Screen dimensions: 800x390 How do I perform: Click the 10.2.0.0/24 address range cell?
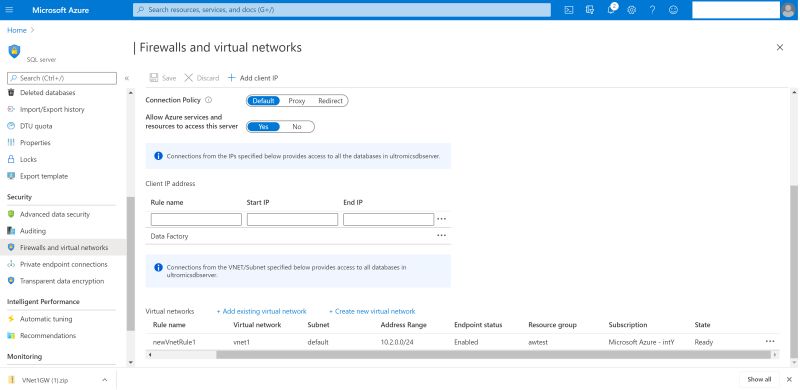coord(397,342)
